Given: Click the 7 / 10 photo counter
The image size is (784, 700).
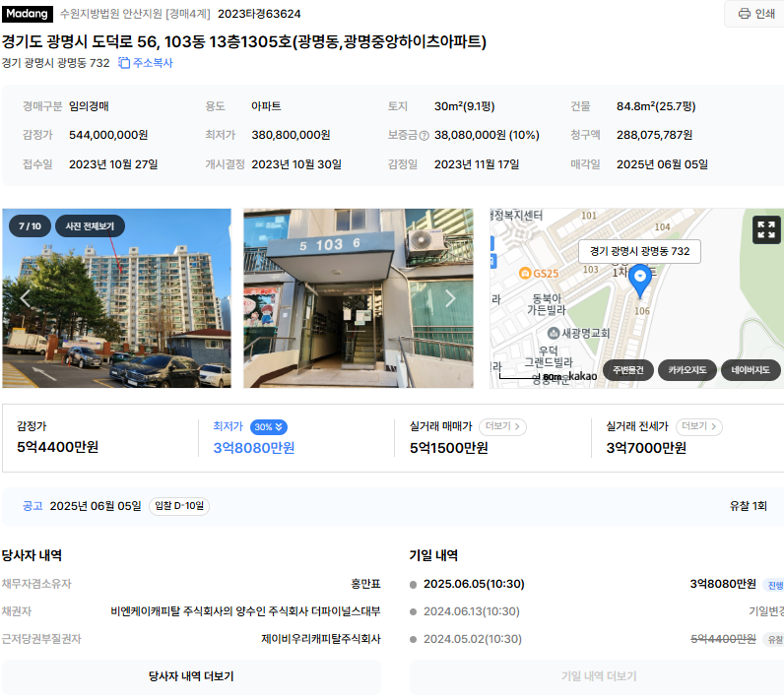Looking at the screenshot, I should pyautogui.click(x=30, y=226).
